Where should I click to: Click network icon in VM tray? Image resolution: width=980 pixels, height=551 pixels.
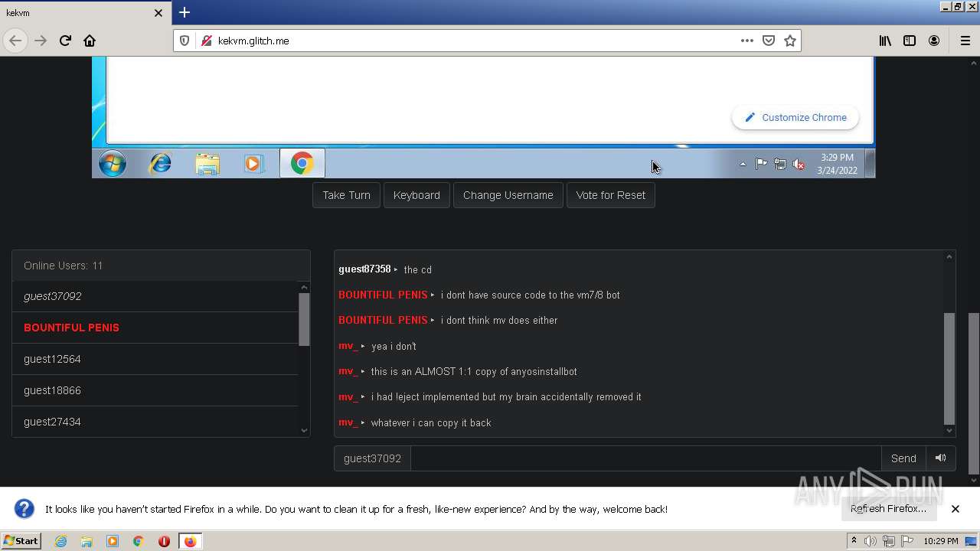(x=779, y=164)
